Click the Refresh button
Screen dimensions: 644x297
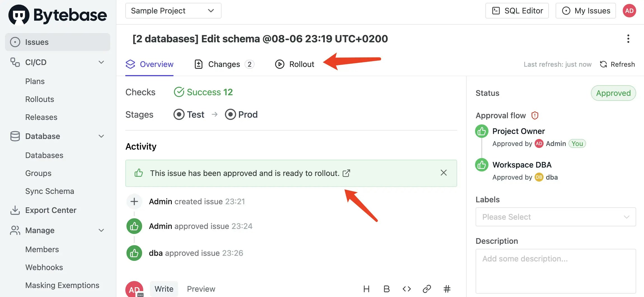(x=617, y=64)
